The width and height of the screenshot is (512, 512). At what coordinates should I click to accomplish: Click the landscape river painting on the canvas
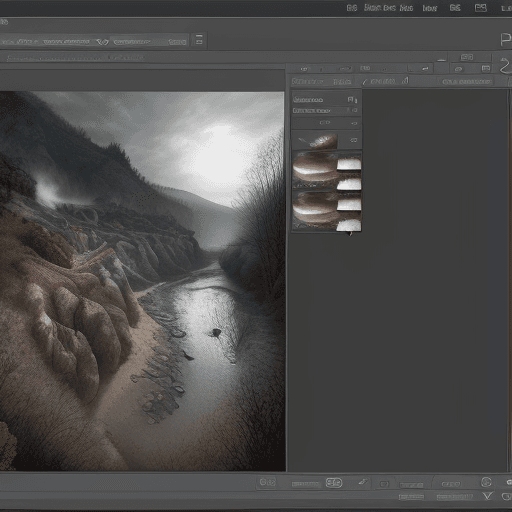(143, 281)
